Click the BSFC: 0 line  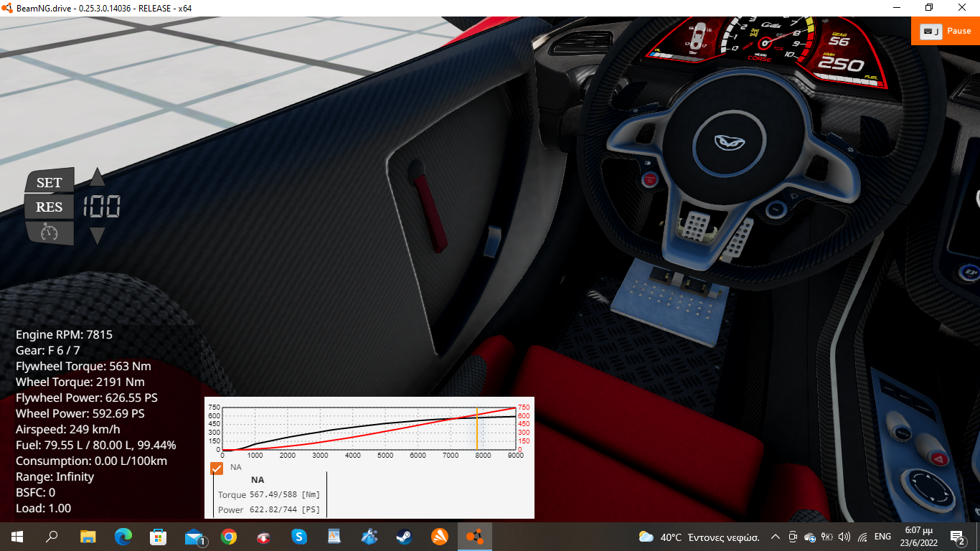(35, 492)
